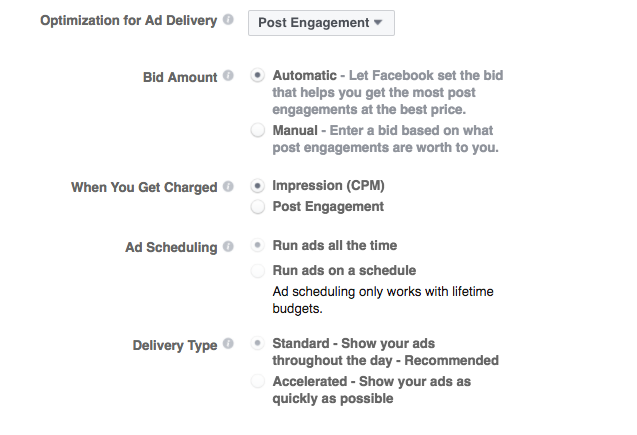Select Run ads all the time
Image resolution: width=637 pixels, height=435 pixels.
[259, 246]
